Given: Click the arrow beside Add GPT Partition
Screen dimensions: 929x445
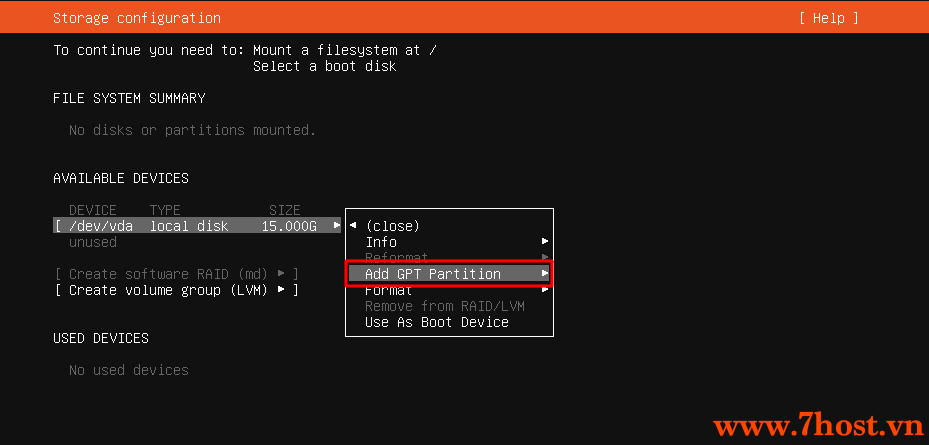Looking at the screenshot, I should (544, 274).
